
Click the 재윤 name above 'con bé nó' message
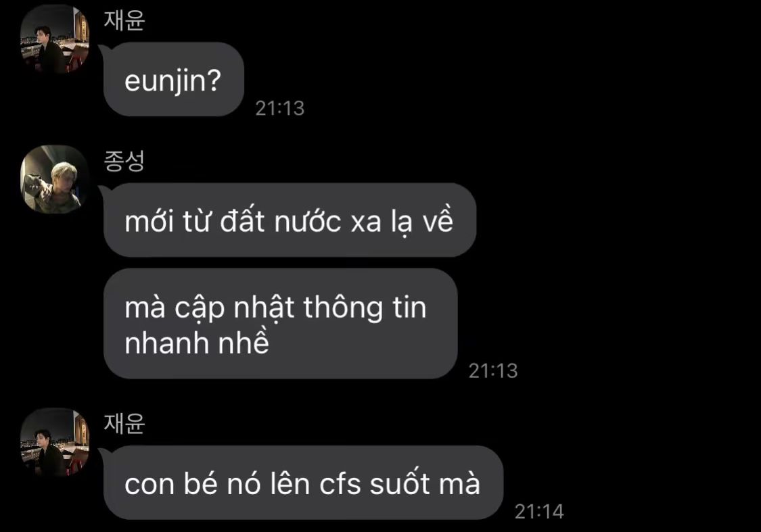[x=124, y=423]
